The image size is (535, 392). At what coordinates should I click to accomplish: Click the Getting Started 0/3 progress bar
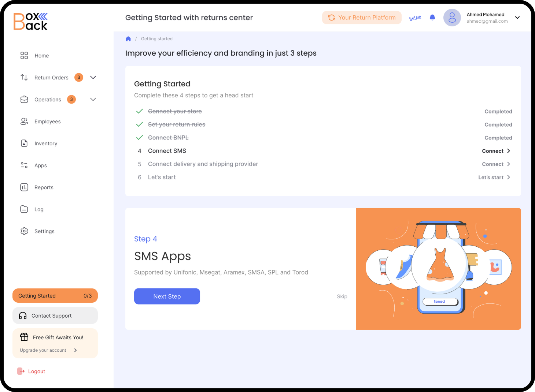(x=55, y=296)
